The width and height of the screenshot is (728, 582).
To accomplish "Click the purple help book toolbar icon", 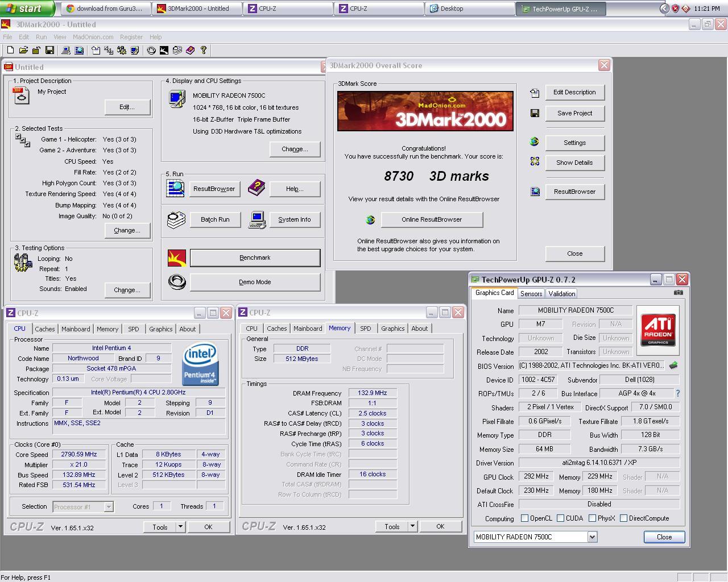I will tap(190, 51).
